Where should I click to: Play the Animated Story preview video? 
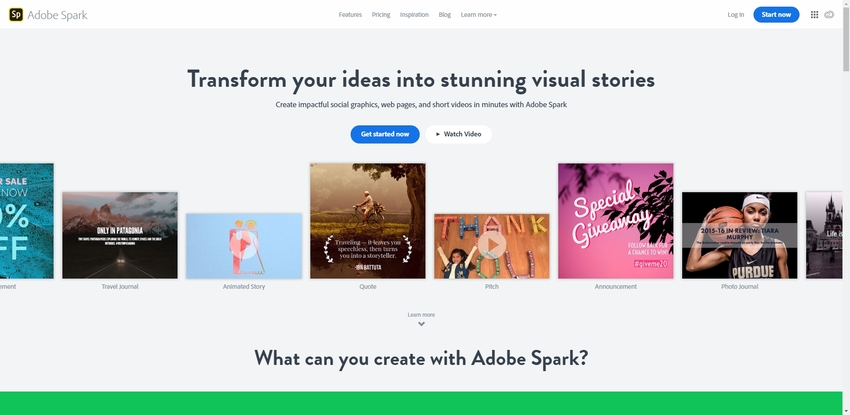click(244, 245)
